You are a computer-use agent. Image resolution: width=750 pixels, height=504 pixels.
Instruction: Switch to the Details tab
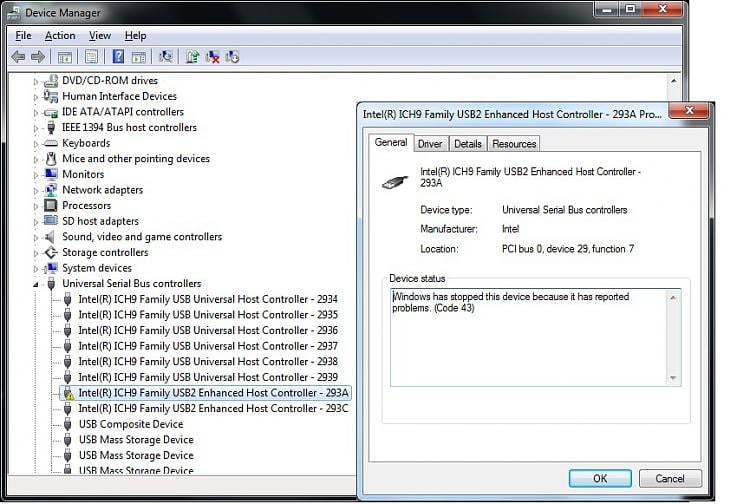[x=468, y=144]
